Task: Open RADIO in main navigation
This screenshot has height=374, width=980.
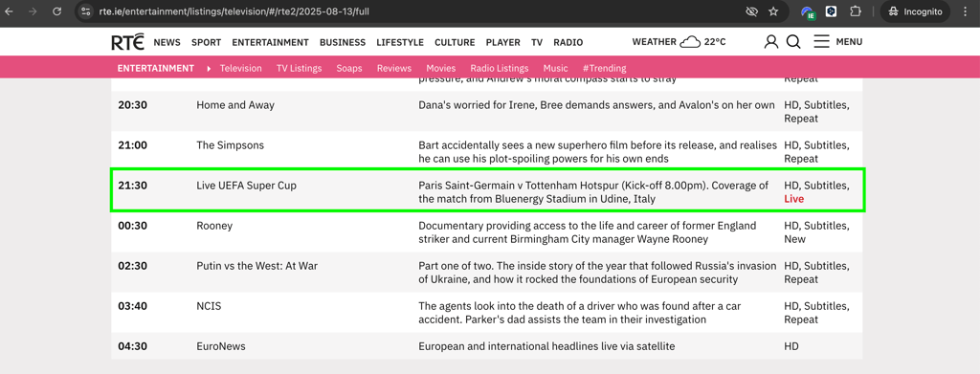Action: click(x=568, y=42)
